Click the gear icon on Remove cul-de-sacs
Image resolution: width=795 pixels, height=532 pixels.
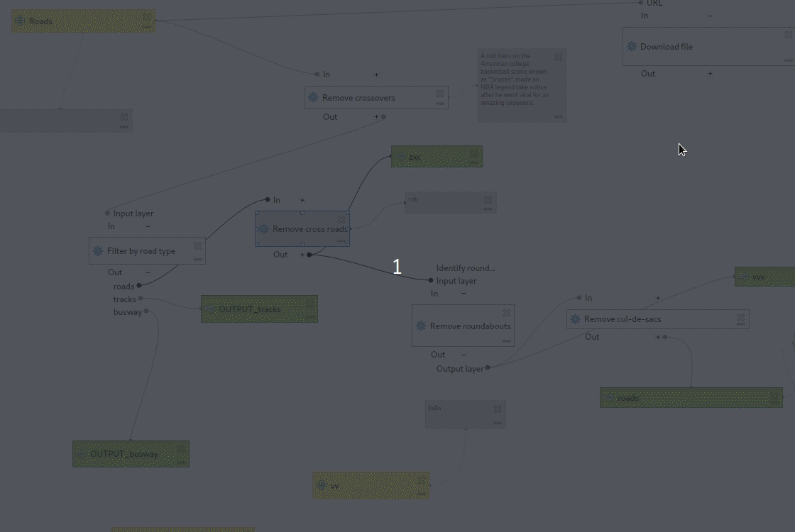(574, 319)
